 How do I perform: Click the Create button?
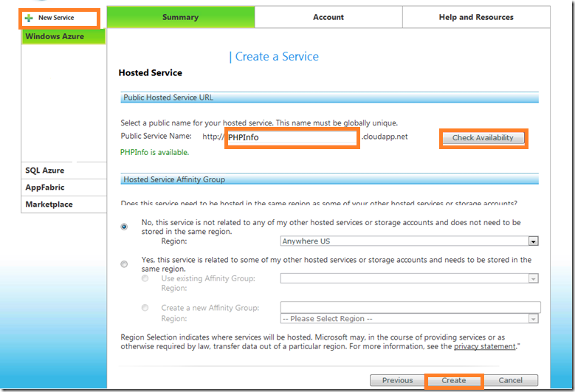(454, 380)
